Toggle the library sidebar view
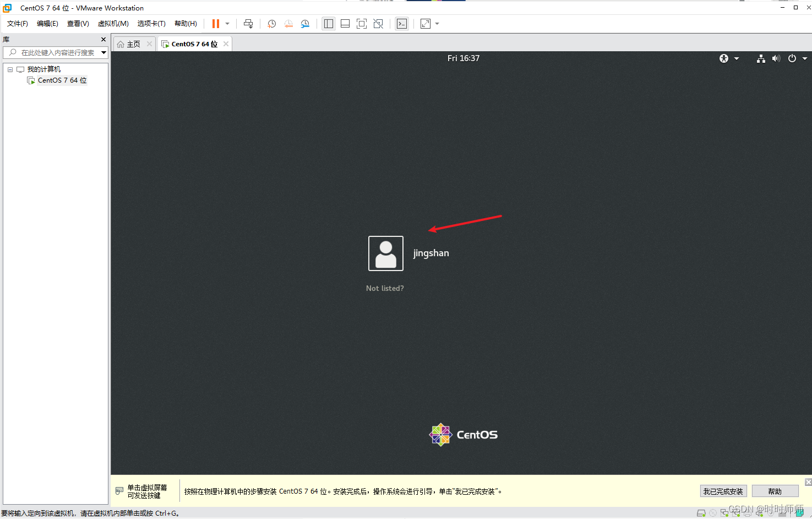The height and width of the screenshot is (519, 812). click(329, 24)
